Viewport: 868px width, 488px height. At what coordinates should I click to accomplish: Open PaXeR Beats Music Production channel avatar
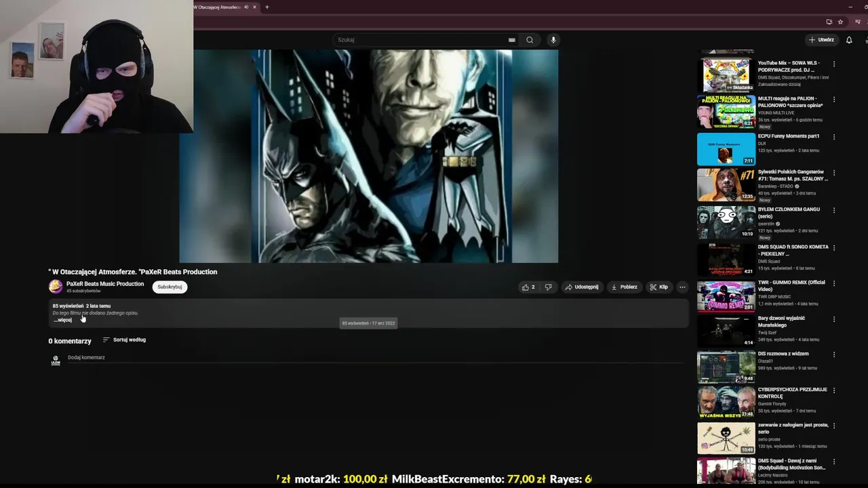tap(56, 287)
